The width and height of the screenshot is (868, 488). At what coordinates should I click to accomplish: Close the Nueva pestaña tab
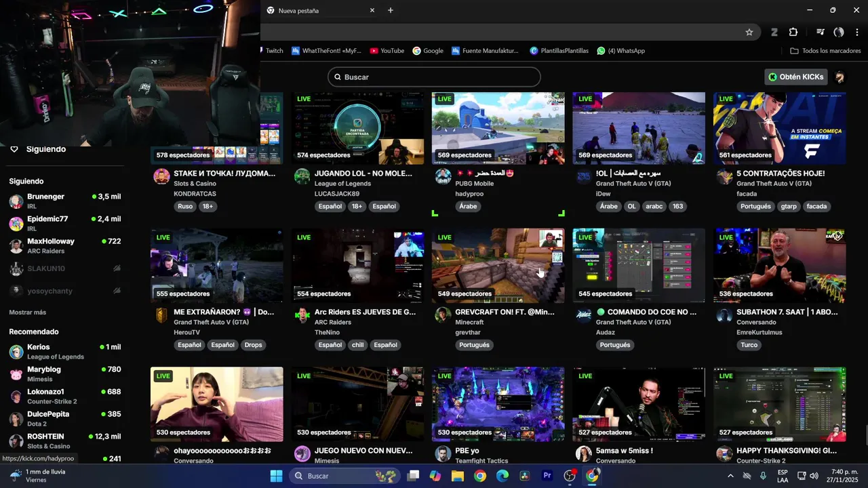coord(372,10)
